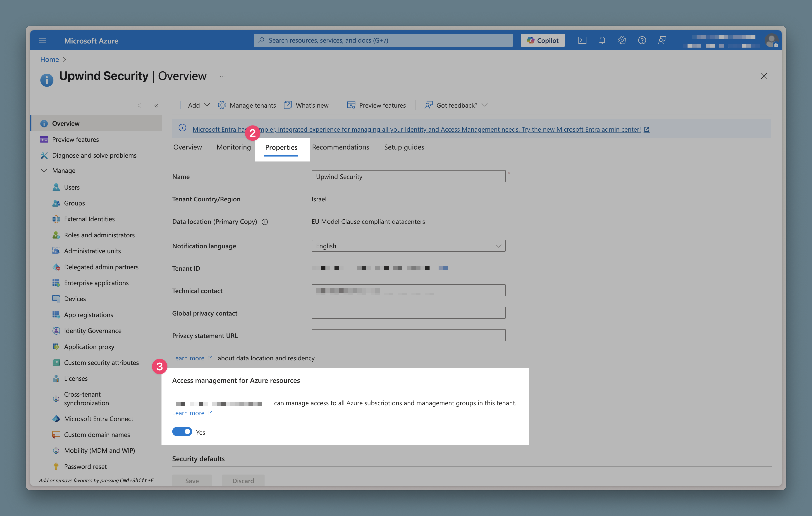Open Preview features toolbar item

pos(376,105)
